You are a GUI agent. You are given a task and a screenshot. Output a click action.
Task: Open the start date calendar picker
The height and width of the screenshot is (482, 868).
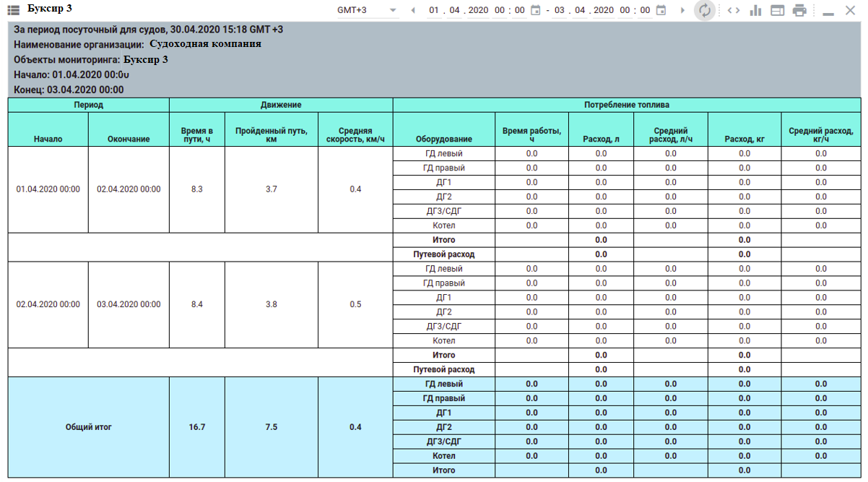point(535,10)
